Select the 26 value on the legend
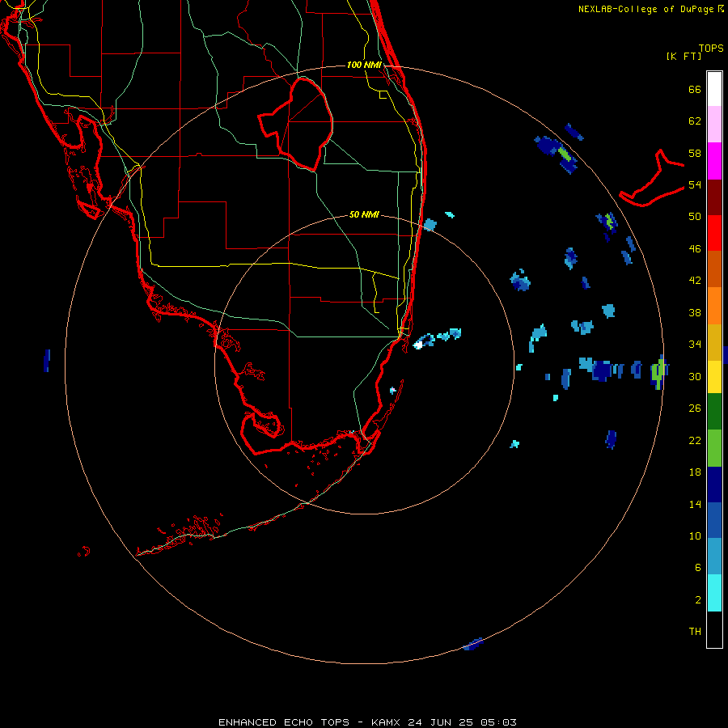 [x=695, y=408]
